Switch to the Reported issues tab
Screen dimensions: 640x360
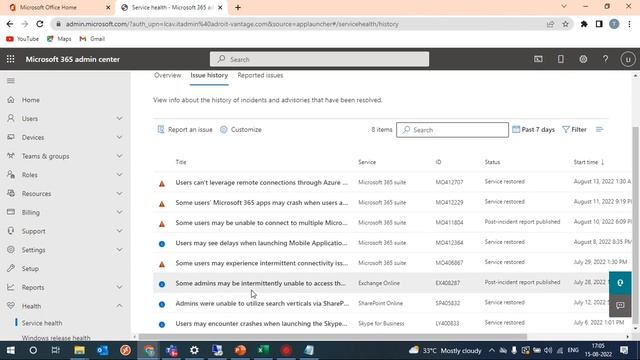point(260,76)
